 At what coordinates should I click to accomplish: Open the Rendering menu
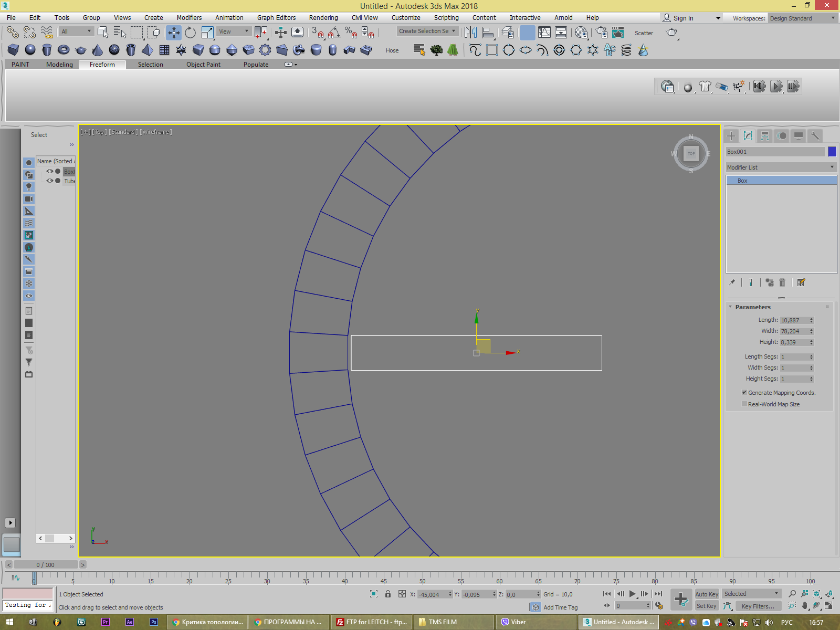(323, 18)
